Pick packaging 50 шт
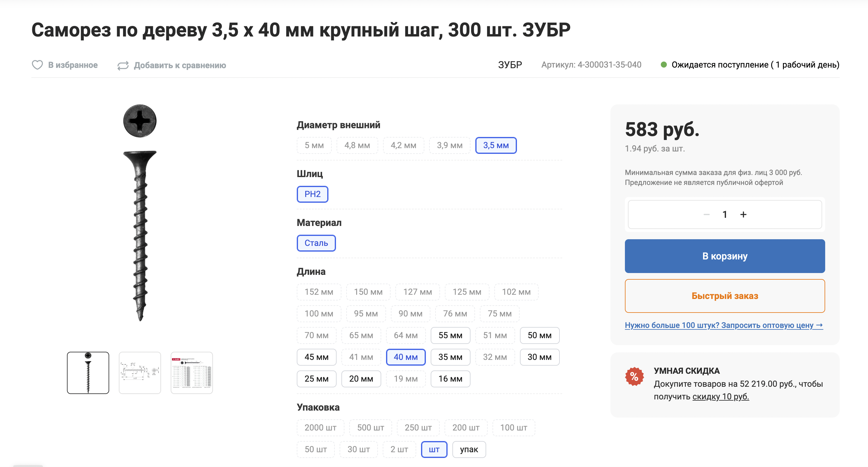Viewport: 868px width, 467px height. [x=316, y=450]
